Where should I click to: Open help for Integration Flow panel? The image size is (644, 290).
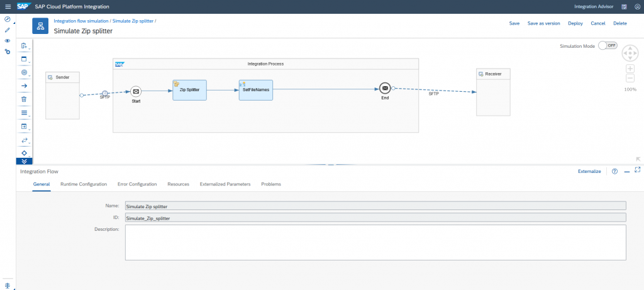[615, 172]
